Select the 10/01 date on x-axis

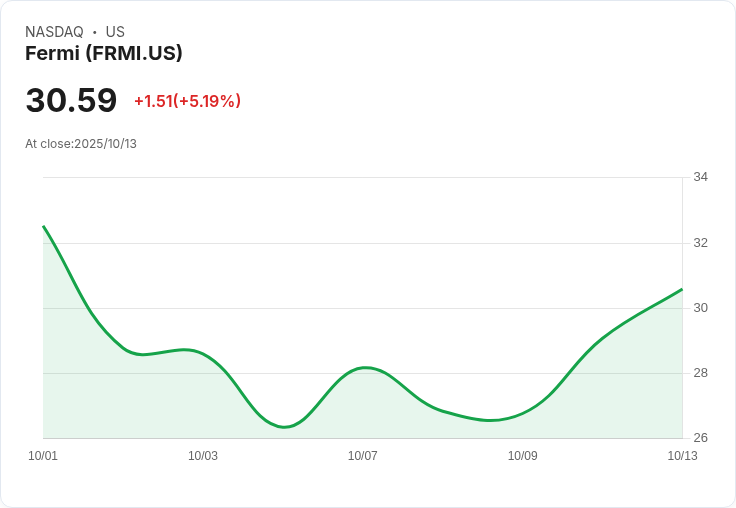tap(43, 456)
